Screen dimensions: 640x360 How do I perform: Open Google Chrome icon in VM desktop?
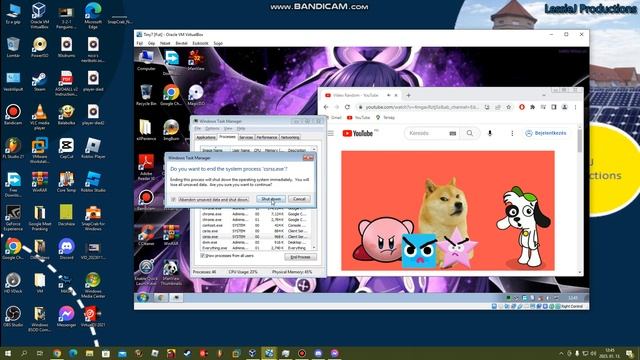click(171, 95)
